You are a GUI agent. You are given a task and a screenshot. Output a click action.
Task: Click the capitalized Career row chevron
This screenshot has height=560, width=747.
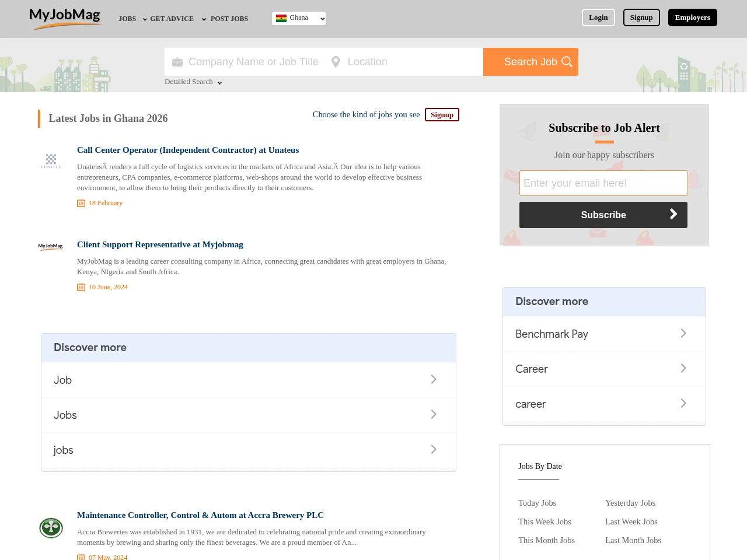[x=683, y=368]
